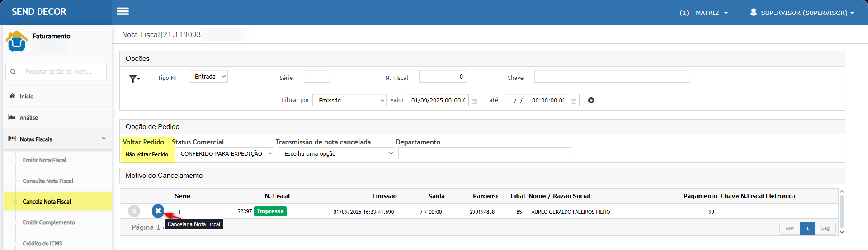
Task: Click the Chave input field
Action: tap(612, 77)
